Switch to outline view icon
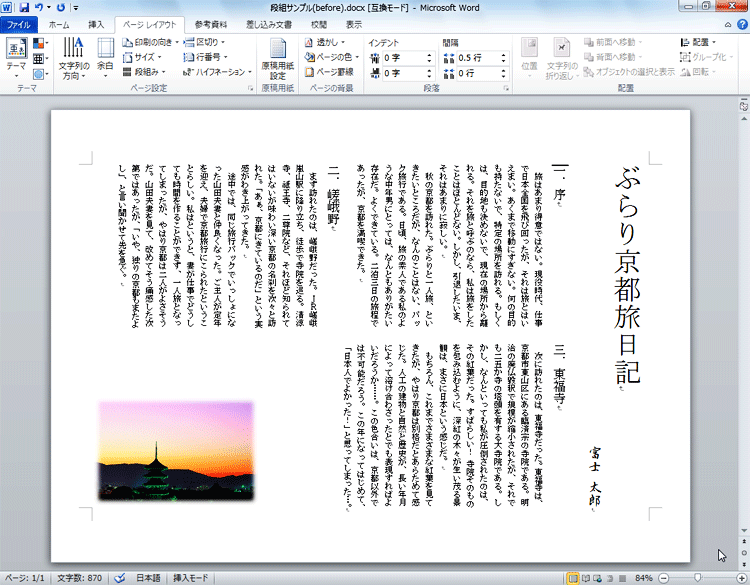Viewport: 750px width, 585px height. [x=610, y=578]
